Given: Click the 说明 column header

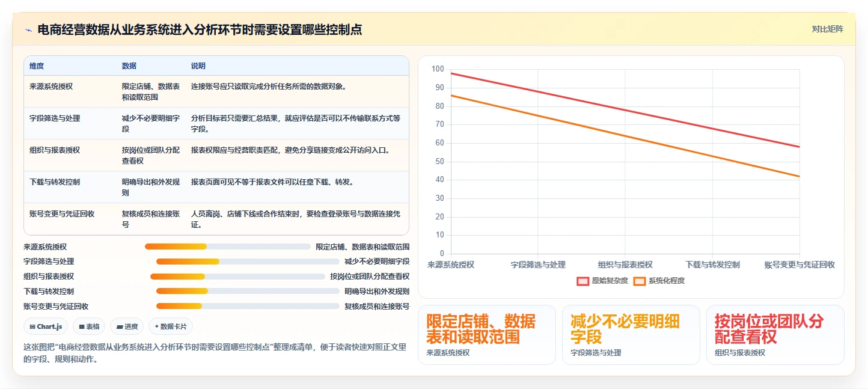Looking at the screenshot, I should [198, 66].
